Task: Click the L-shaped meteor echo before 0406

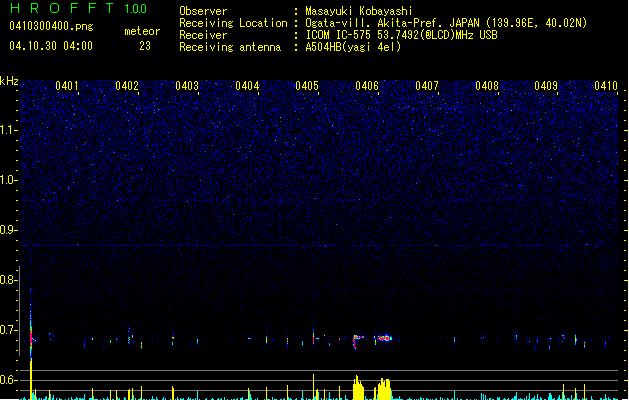Action: (358, 341)
